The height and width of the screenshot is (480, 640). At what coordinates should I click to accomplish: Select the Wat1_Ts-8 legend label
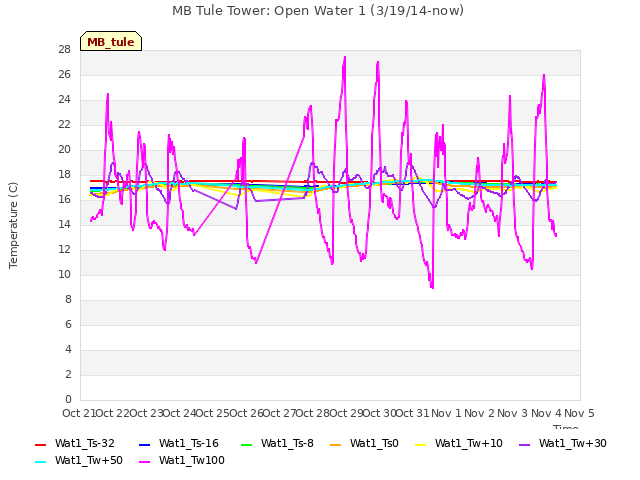pos(287,443)
